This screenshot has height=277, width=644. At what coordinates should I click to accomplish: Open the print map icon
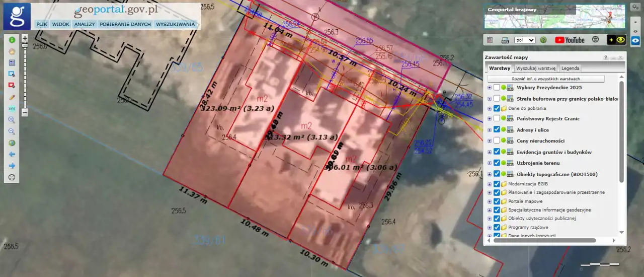(x=505, y=40)
